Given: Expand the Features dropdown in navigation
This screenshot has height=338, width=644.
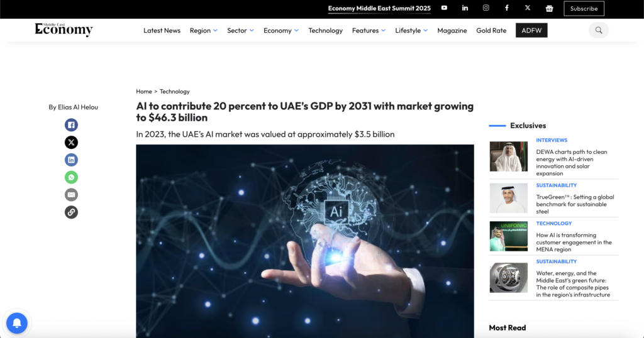Looking at the screenshot, I should pos(369,31).
